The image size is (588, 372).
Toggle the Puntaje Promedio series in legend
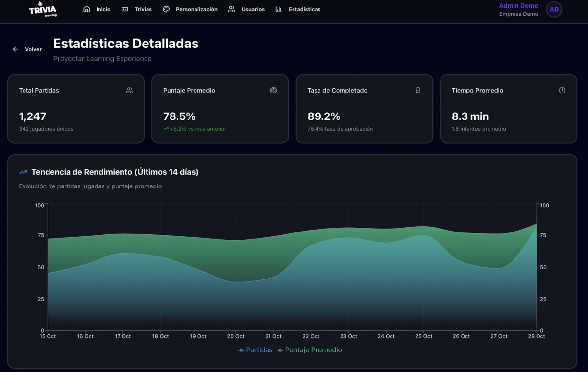(309, 350)
